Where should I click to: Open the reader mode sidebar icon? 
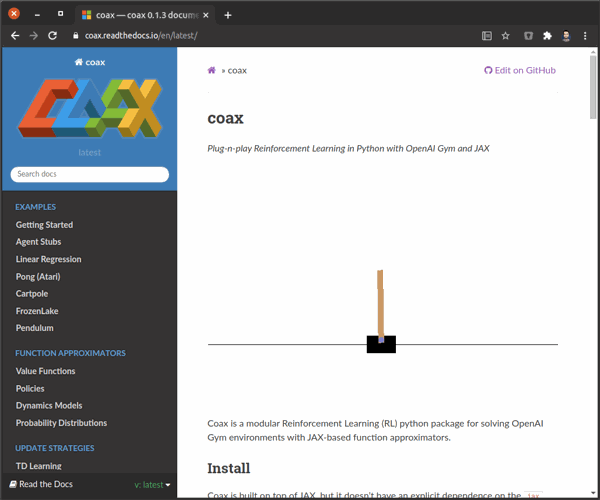(x=487, y=36)
